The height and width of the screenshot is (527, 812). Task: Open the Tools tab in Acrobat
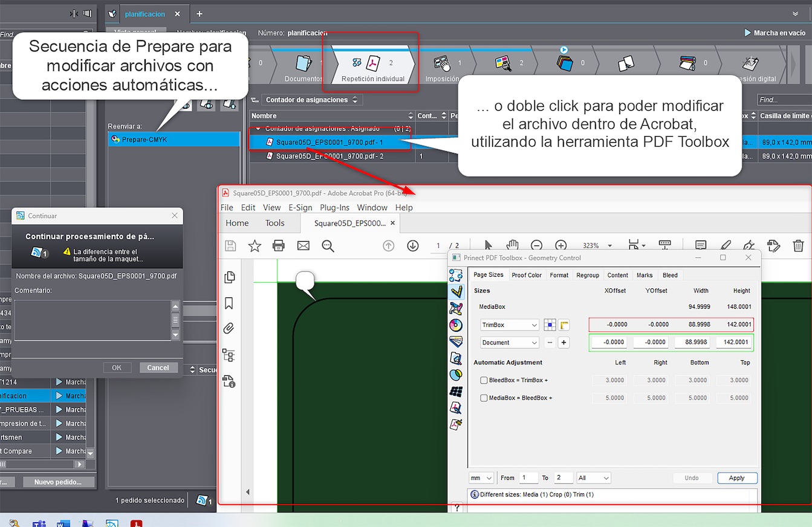(274, 223)
